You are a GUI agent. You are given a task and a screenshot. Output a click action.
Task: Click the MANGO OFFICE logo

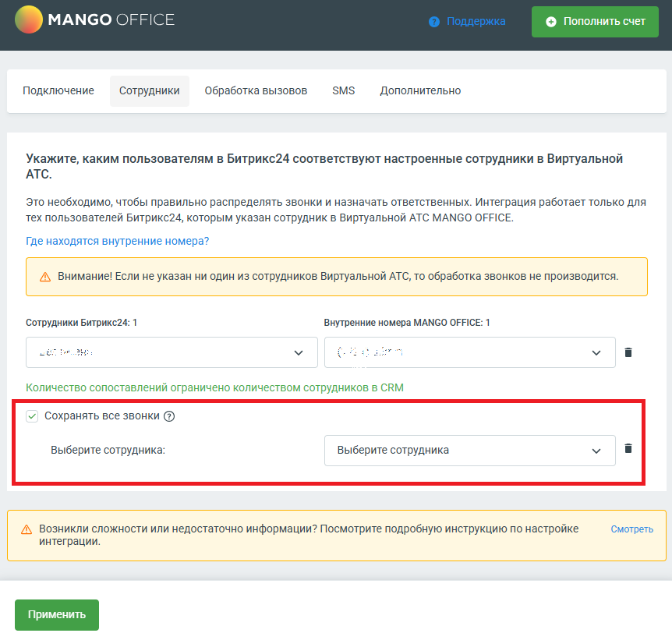[94, 19]
